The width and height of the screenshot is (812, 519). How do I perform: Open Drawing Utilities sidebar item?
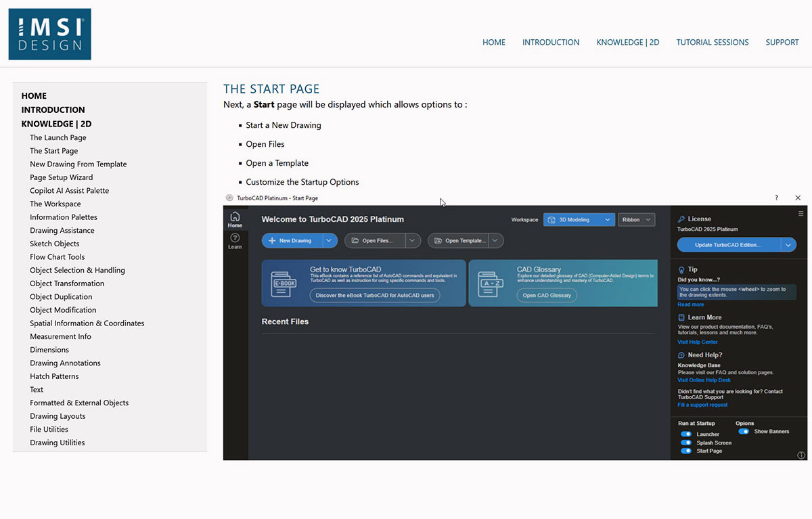tap(57, 443)
